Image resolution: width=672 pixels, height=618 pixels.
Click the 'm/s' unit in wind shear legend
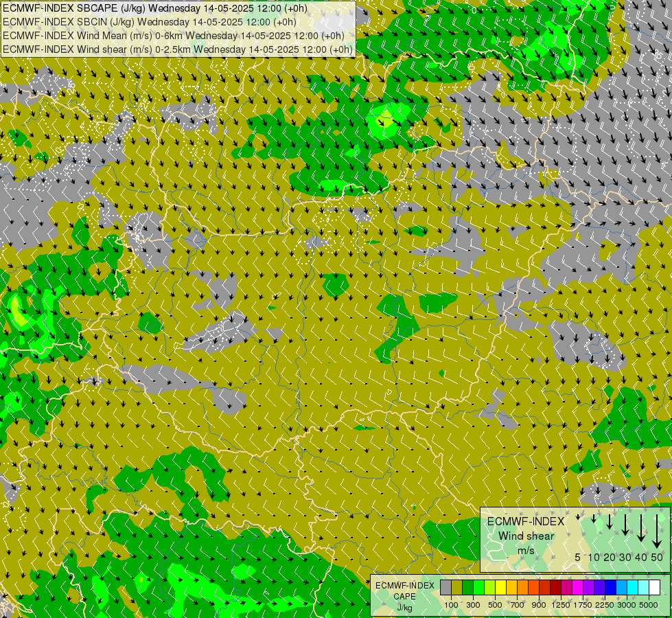526,551
